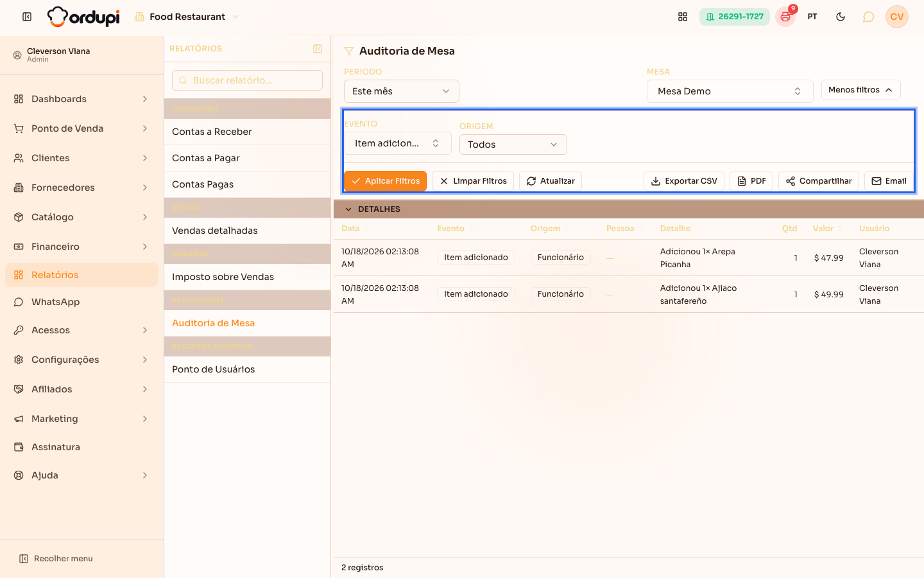Click Menos filtros to hide filters

[x=860, y=90]
